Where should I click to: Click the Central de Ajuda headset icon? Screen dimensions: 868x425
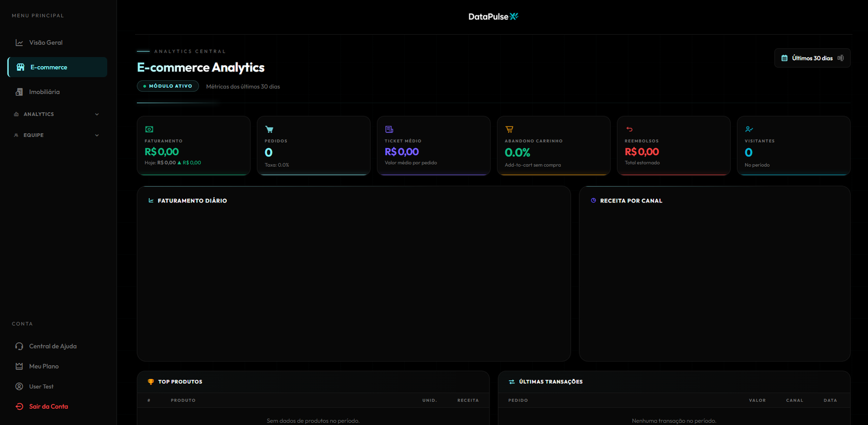[20, 346]
